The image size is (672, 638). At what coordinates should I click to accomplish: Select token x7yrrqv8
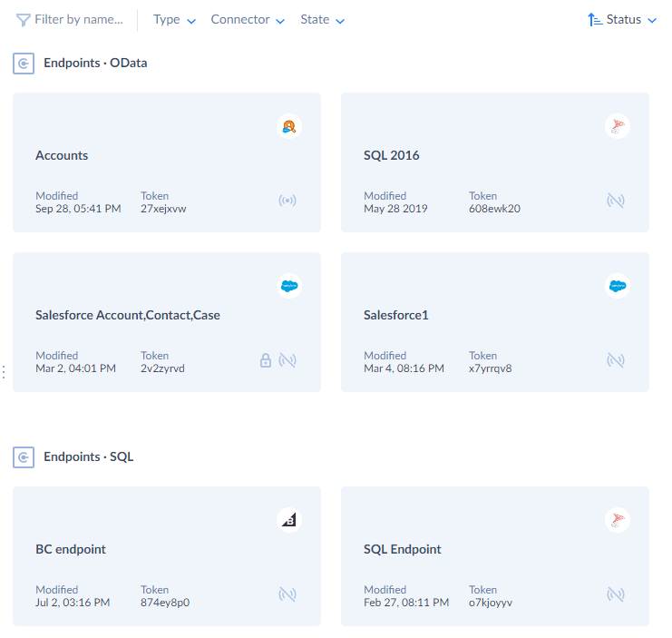click(491, 368)
